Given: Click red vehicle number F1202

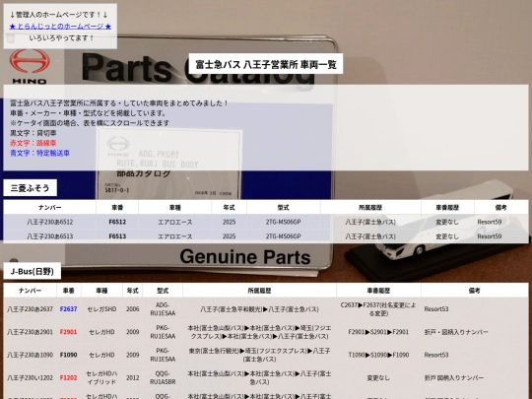Looking at the screenshot, I should coord(68,377).
